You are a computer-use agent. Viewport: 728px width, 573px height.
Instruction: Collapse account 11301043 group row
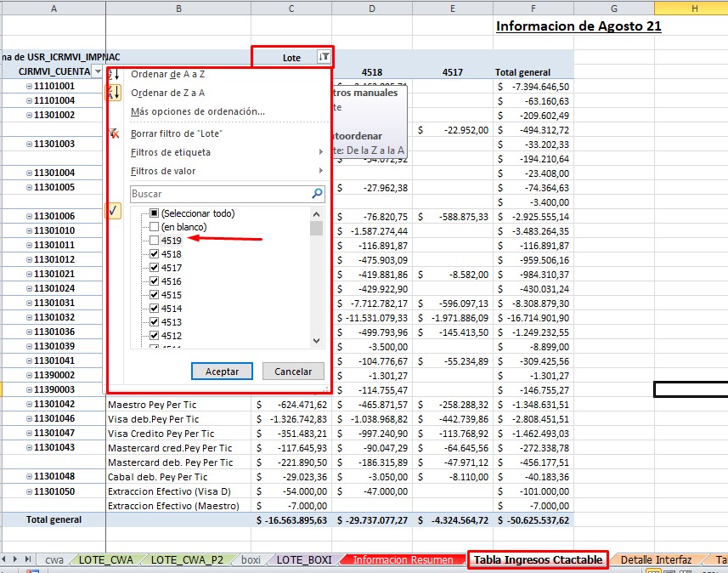[30, 447]
